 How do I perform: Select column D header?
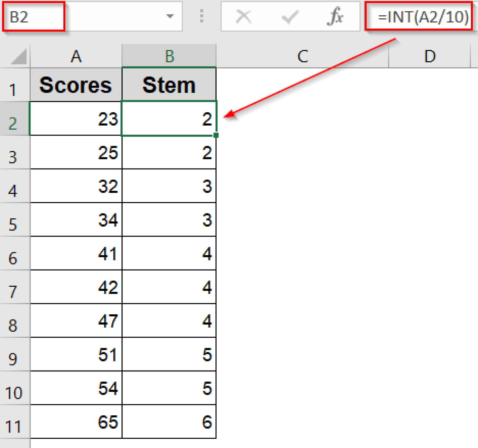click(x=430, y=56)
